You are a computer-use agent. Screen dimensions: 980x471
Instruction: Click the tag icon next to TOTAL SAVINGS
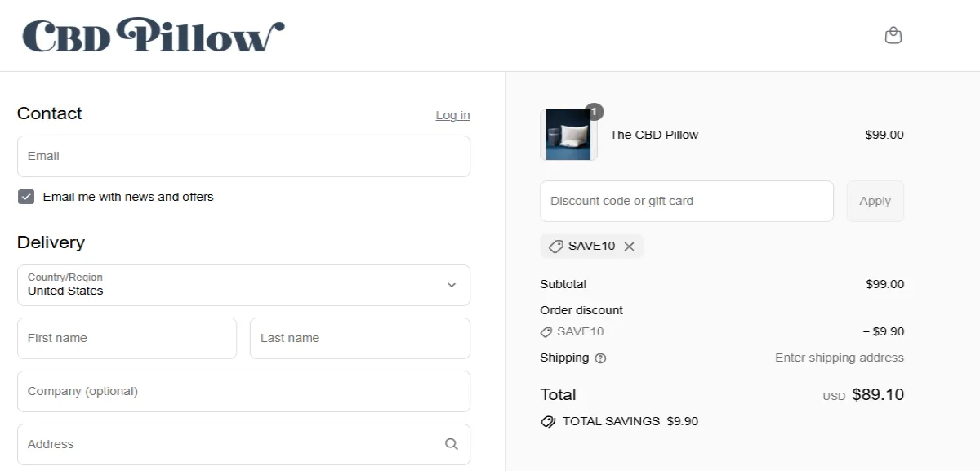[547, 421]
